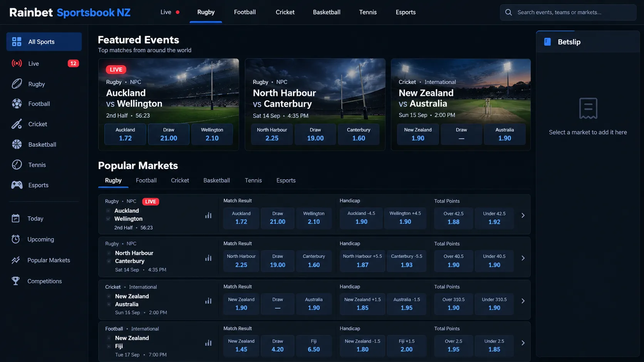Open the North Harbour vs Canterbury featured card
This screenshot has height=362, width=644.
point(315,104)
